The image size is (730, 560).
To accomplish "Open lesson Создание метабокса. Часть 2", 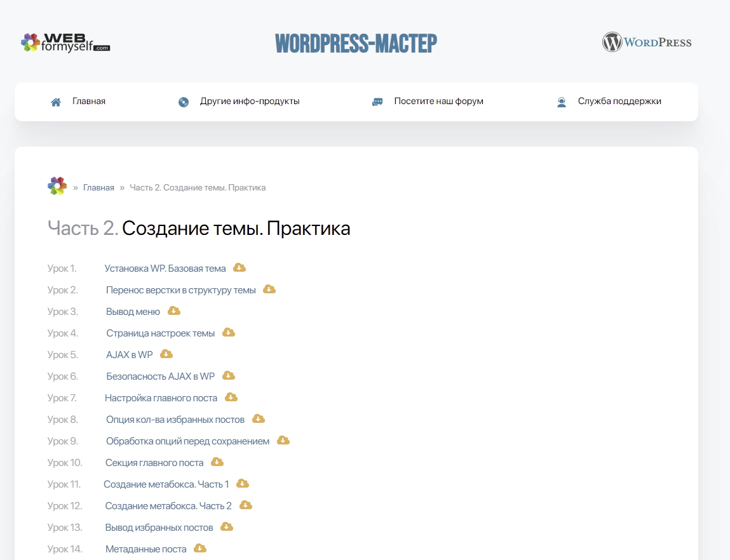I will pyautogui.click(x=168, y=506).
